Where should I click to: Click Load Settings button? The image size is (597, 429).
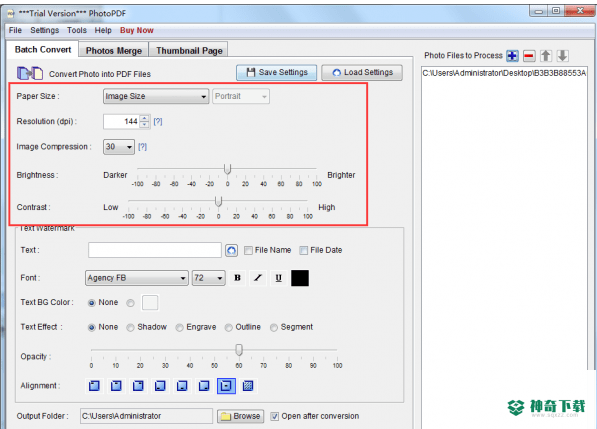[x=362, y=72]
